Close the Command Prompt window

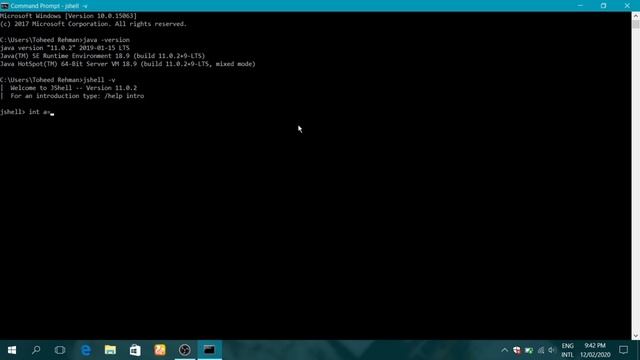click(x=627, y=6)
